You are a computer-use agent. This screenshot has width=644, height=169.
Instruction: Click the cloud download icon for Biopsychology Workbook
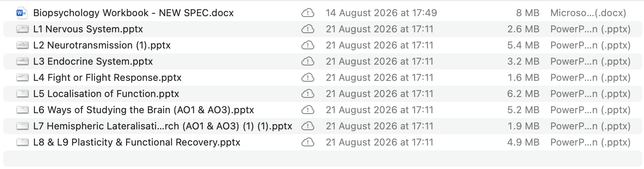point(308,13)
